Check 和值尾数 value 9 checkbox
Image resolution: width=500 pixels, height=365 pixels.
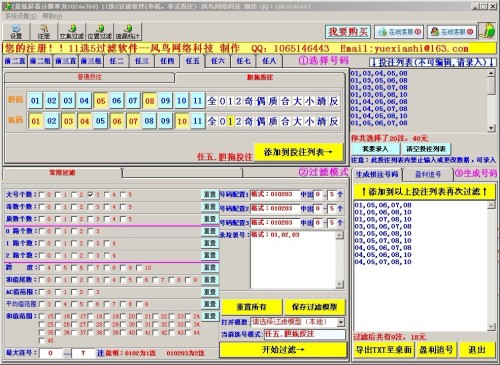(x=188, y=280)
